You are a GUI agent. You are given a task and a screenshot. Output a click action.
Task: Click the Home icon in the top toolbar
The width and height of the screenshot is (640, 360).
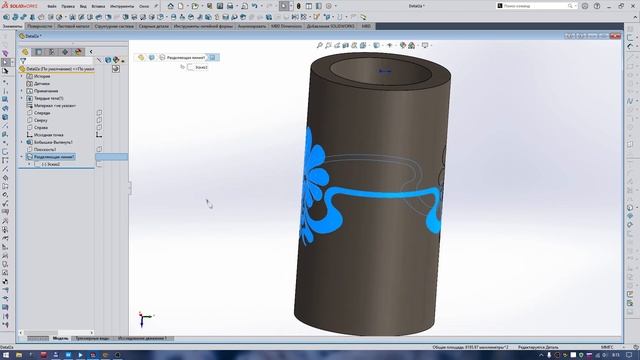171,6
